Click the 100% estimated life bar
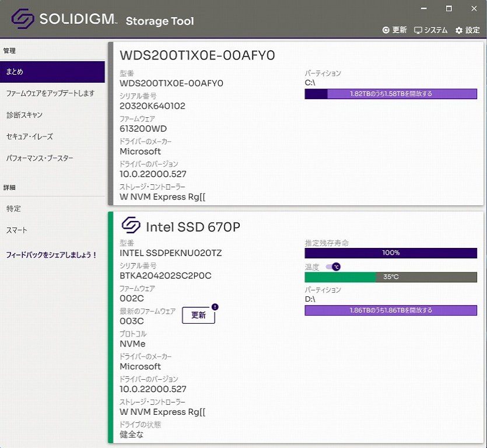The width and height of the screenshot is (487, 448). (x=391, y=253)
